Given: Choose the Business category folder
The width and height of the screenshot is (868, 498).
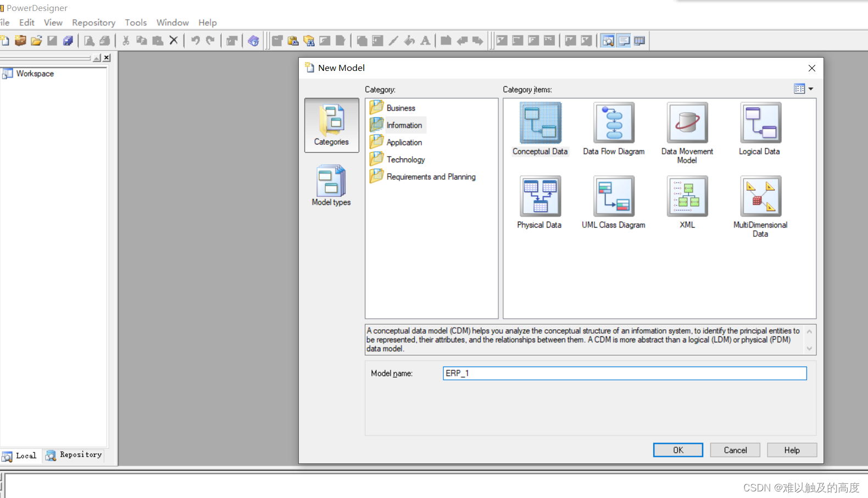Looking at the screenshot, I should [393, 108].
